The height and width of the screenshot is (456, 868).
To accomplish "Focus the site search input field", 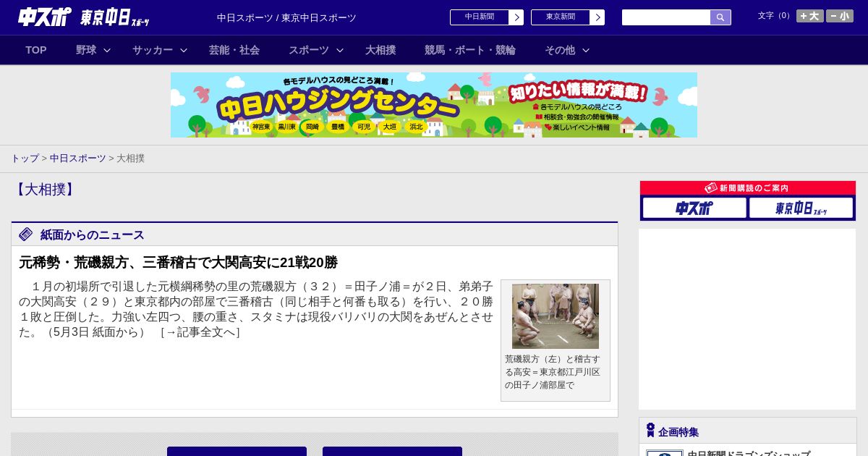I will coord(666,17).
